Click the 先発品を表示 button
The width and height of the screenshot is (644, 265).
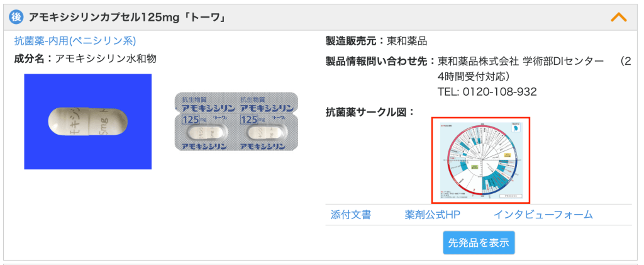point(479,243)
